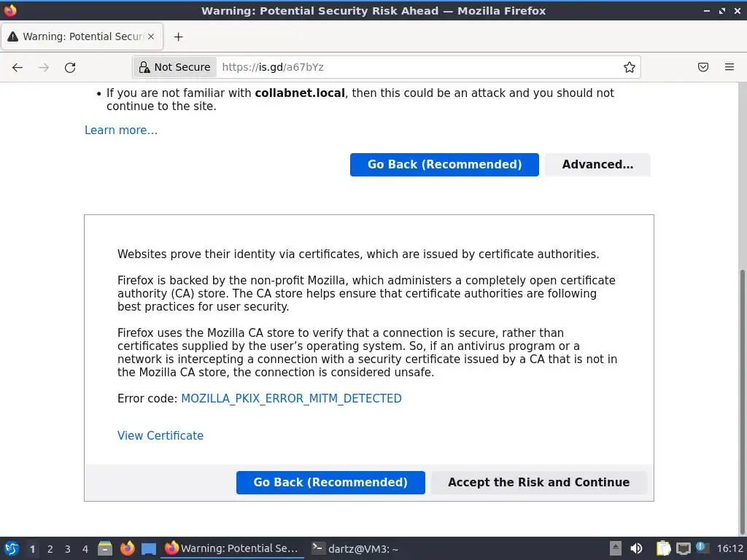Image resolution: width=747 pixels, height=560 pixels.
Task: Open the notification tray icon
Action: click(x=702, y=548)
